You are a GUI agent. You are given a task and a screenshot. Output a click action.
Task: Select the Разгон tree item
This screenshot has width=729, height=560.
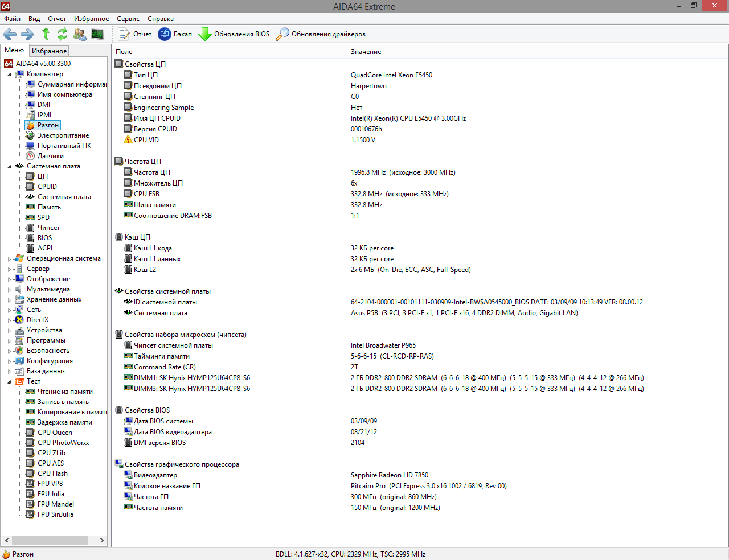pos(48,125)
